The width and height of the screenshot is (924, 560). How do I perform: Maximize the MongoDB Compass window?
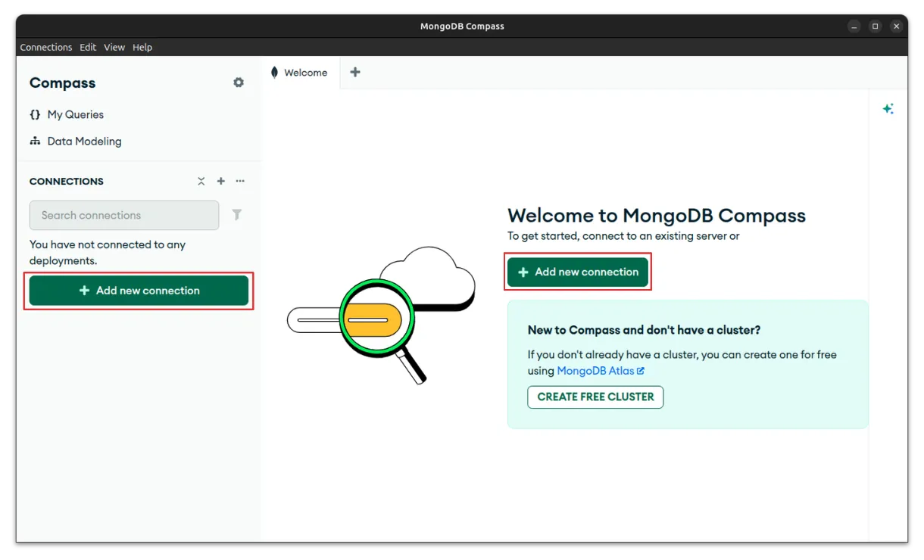pyautogui.click(x=875, y=26)
